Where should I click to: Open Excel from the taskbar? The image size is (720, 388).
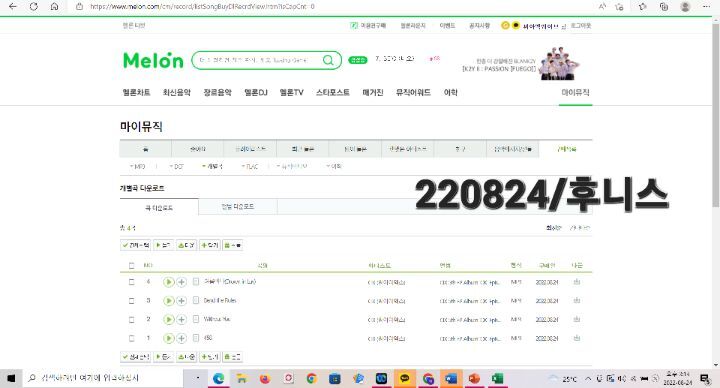(x=497, y=378)
